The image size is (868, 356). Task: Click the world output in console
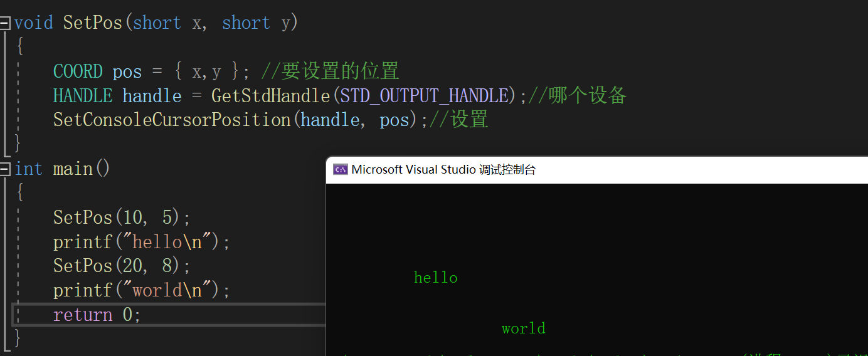pos(524,328)
